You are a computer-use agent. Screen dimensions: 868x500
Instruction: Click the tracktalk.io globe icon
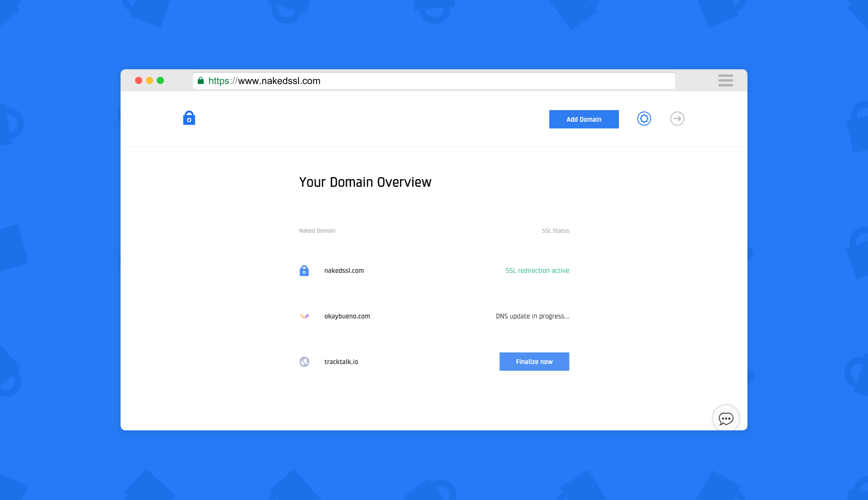point(304,362)
